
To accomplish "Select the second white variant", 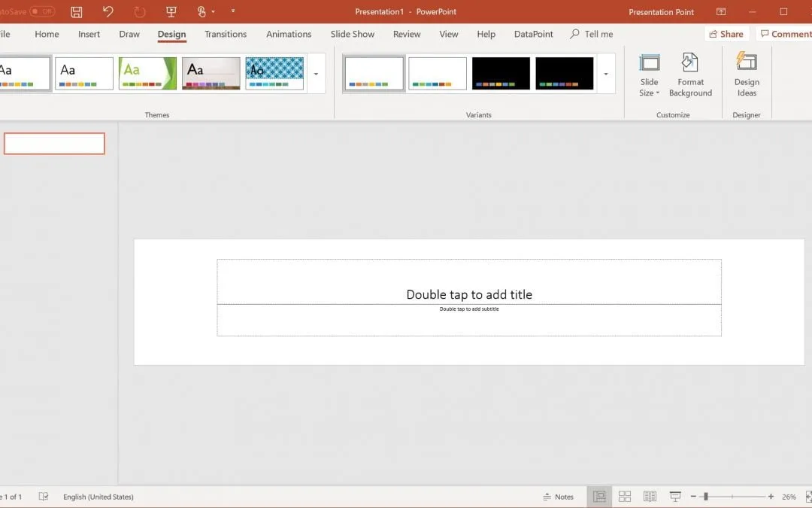I will [x=438, y=74].
